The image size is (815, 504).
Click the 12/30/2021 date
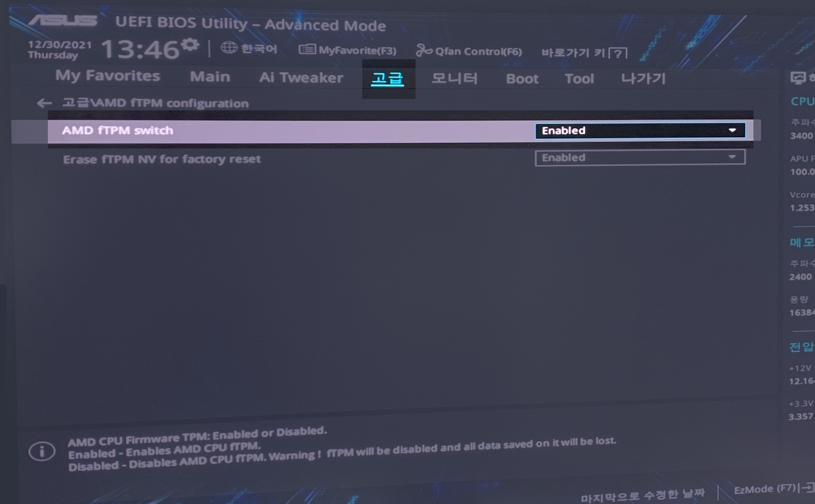60,44
